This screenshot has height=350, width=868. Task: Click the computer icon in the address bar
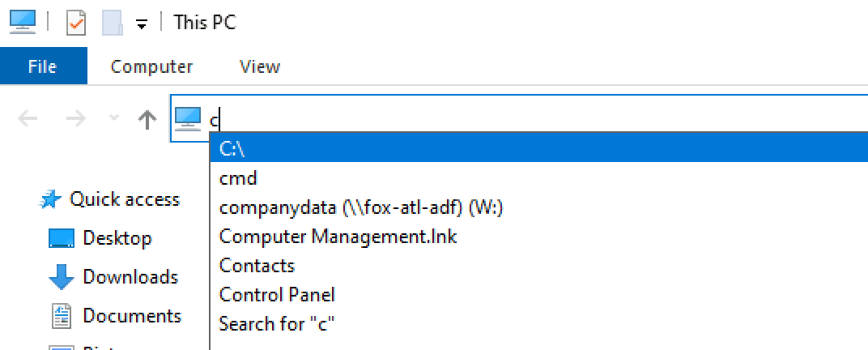188,118
